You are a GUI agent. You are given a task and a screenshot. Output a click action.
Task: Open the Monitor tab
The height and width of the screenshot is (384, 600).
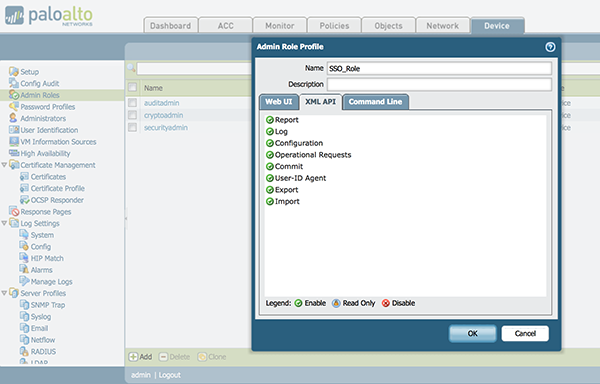click(x=280, y=26)
